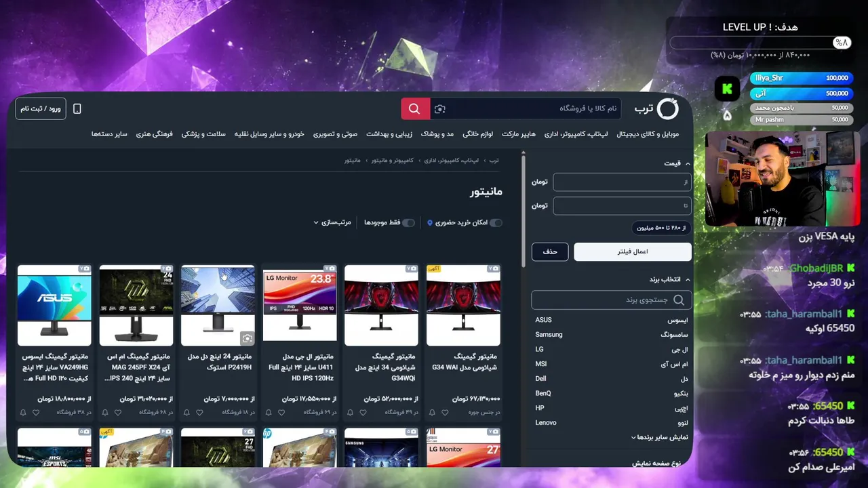Open computer and monitor breadcrumb link

tap(392, 161)
